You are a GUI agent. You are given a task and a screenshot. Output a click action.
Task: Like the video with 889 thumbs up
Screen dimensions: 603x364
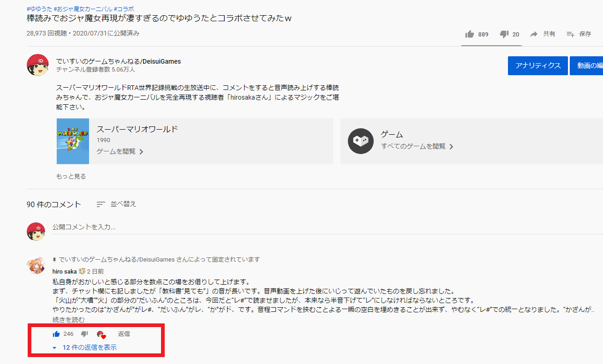pos(470,34)
